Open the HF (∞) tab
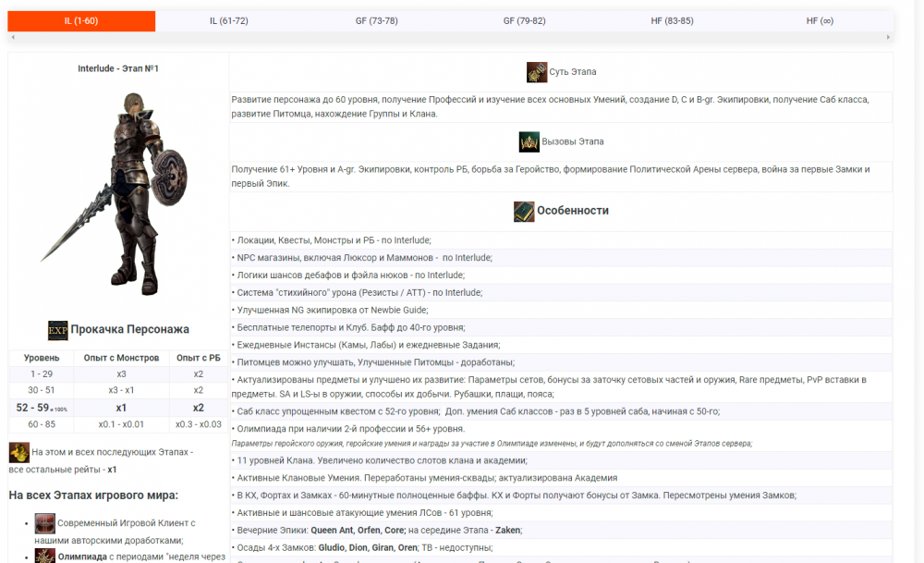The height and width of the screenshot is (563, 924). [x=820, y=20]
